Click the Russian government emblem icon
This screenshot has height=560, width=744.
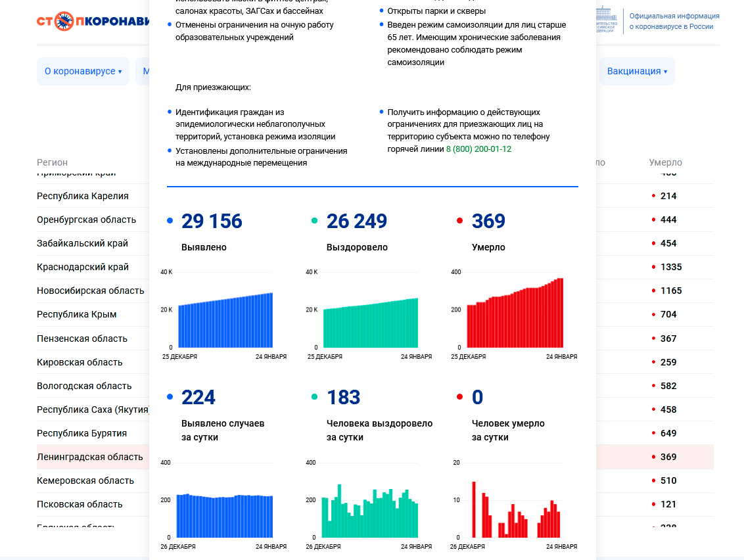coord(605,20)
